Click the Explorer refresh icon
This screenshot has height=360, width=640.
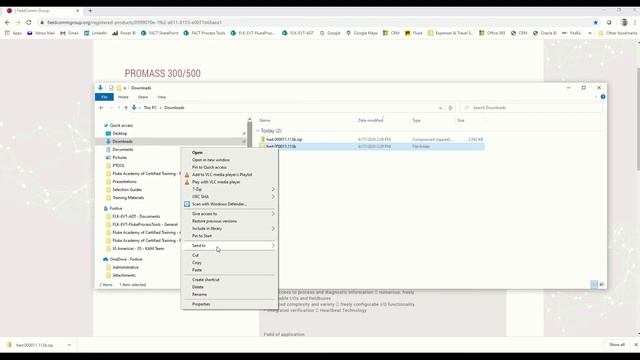(451, 108)
